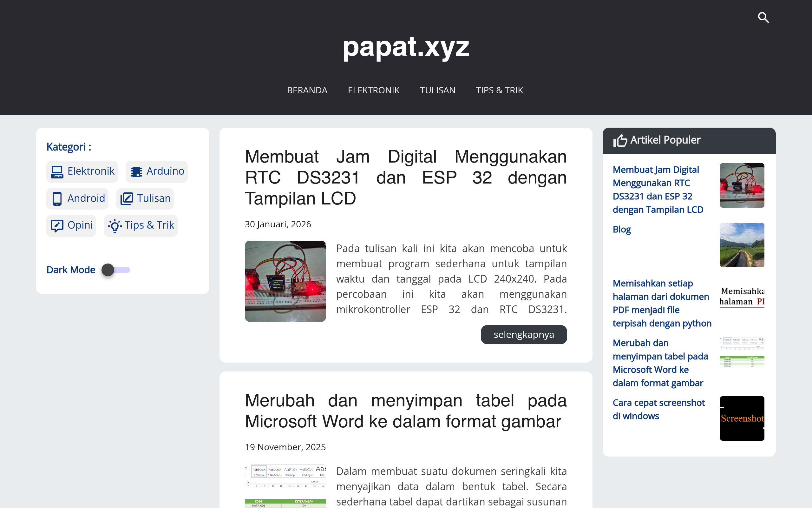Click the Artikel Populer heading text

[x=665, y=140]
